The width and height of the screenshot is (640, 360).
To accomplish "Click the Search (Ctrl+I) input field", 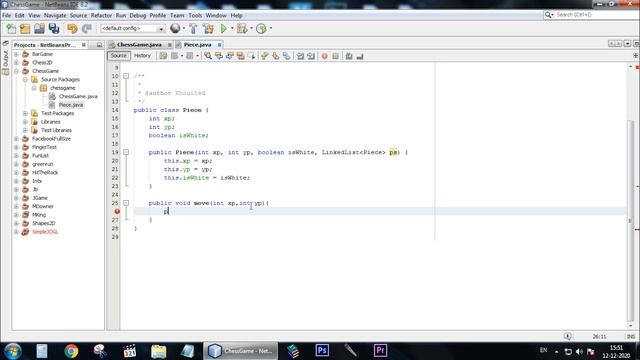I will [x=596, y=15].
